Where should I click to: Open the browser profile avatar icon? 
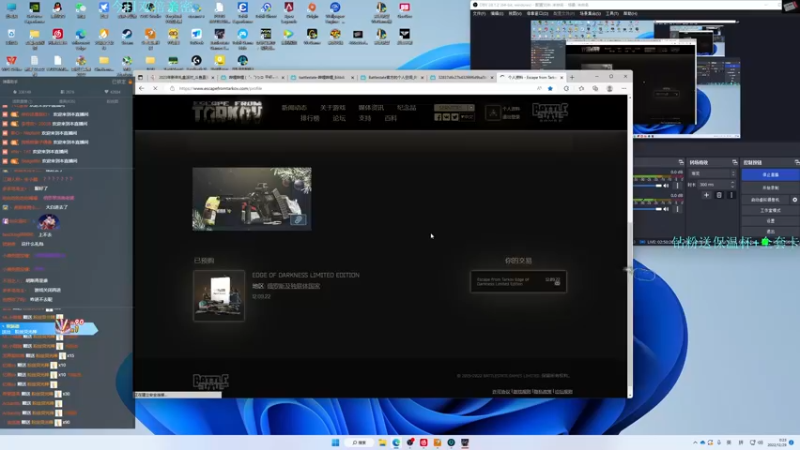(610, 88)
